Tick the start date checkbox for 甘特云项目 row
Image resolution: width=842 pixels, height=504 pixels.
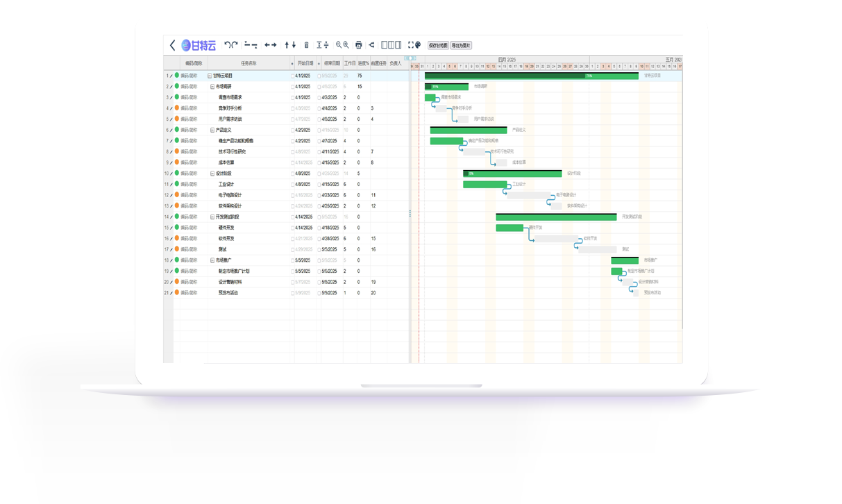tap(292, 76)
